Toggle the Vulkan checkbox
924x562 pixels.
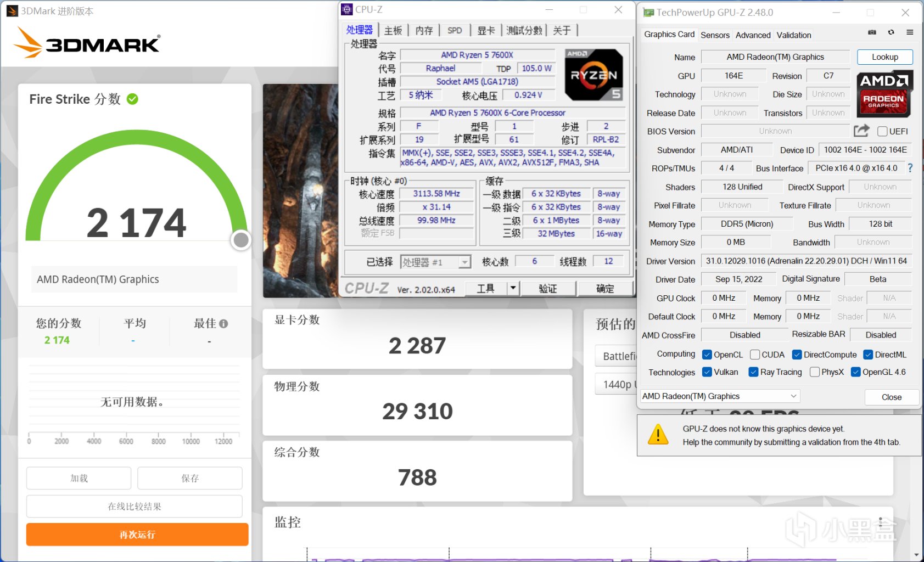click(707, 372)
